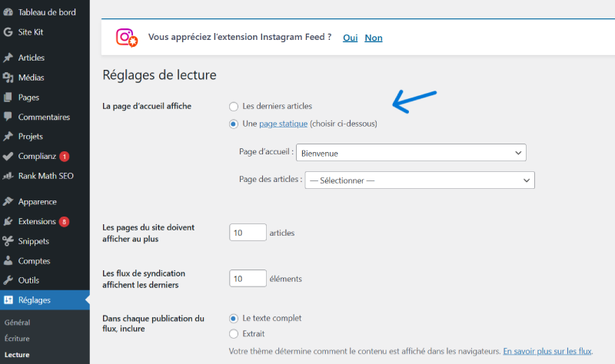Viewport: 615px width, 364px height.
Task: Click the Réglages settings icon
Action: 8,300
